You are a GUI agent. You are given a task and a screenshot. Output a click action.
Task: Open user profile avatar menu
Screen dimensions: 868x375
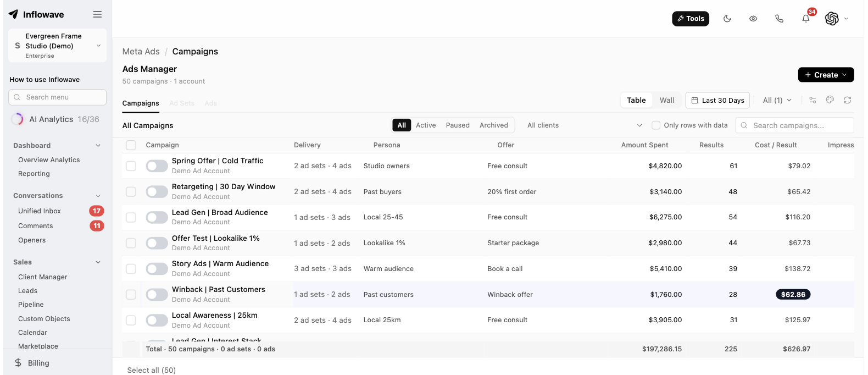pos(832,19)
